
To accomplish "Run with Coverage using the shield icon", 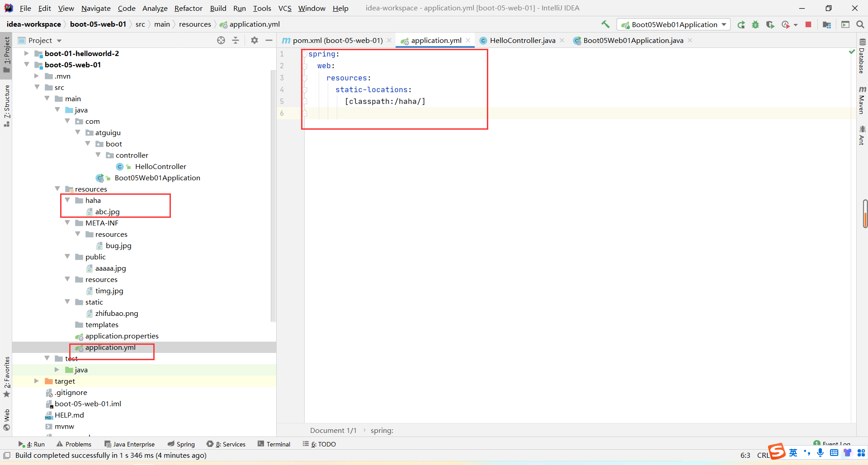I will point(770,25).
